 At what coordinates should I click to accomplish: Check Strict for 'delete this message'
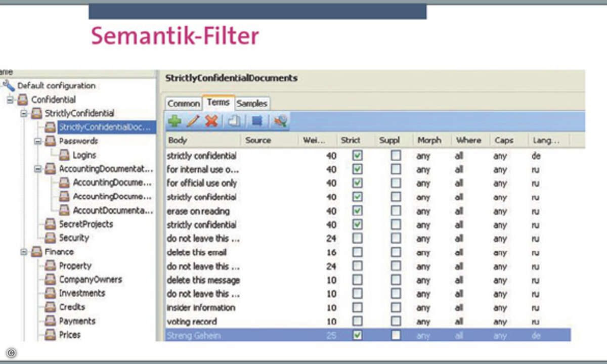tap(357, 280)
